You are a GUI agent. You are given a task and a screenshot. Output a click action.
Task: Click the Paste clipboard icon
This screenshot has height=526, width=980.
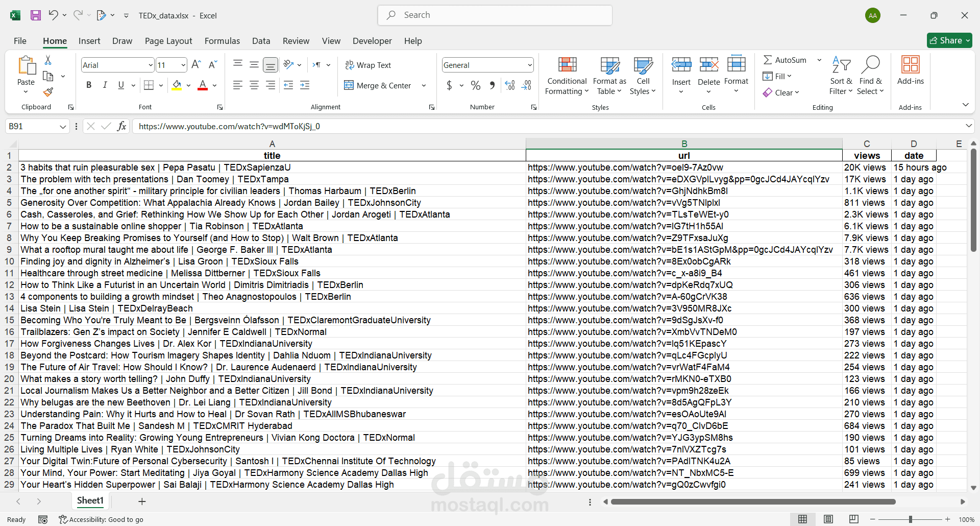[26, 65]
